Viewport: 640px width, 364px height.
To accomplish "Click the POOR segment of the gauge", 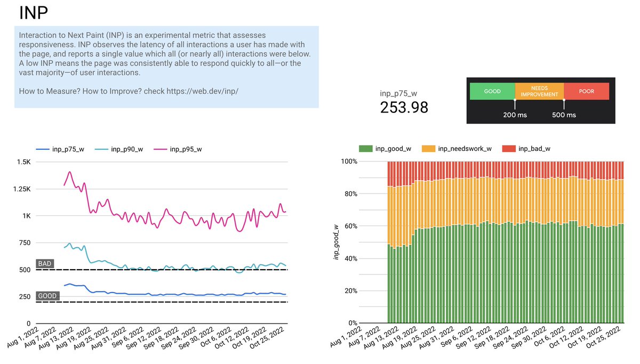I will pyautogui.click(x=587, y=91).
